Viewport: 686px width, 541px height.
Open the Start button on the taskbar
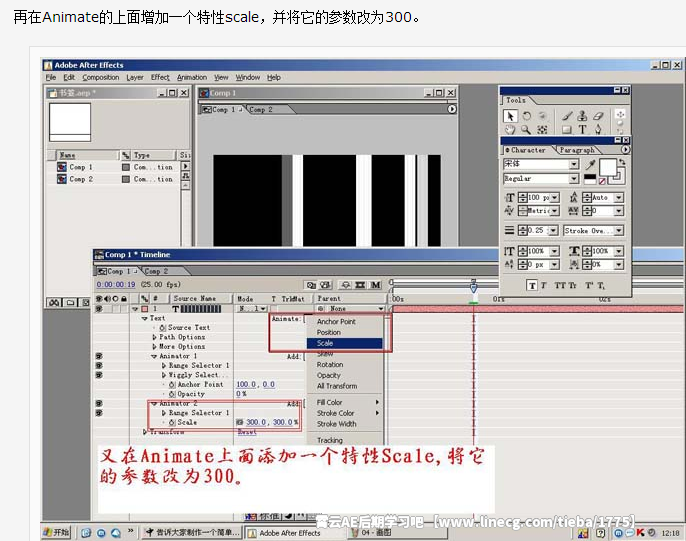pyautogui.click(x=57, y=532)
